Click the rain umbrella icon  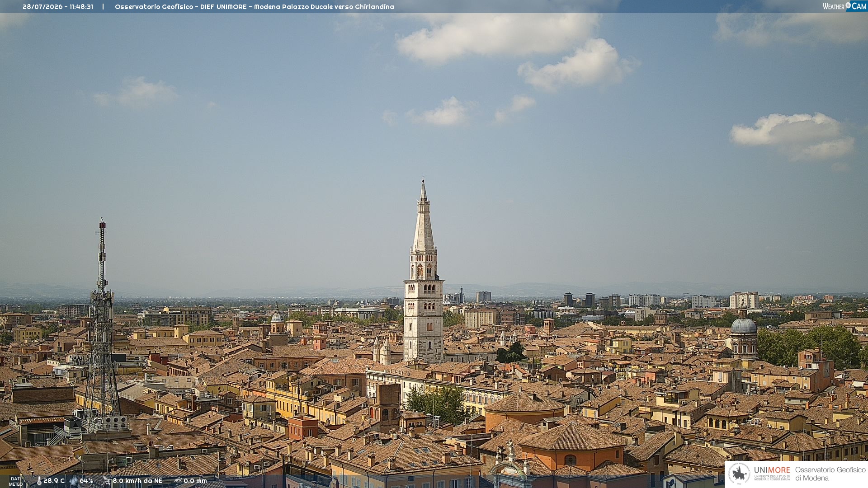pyautogui.click(x=178, y=481)
